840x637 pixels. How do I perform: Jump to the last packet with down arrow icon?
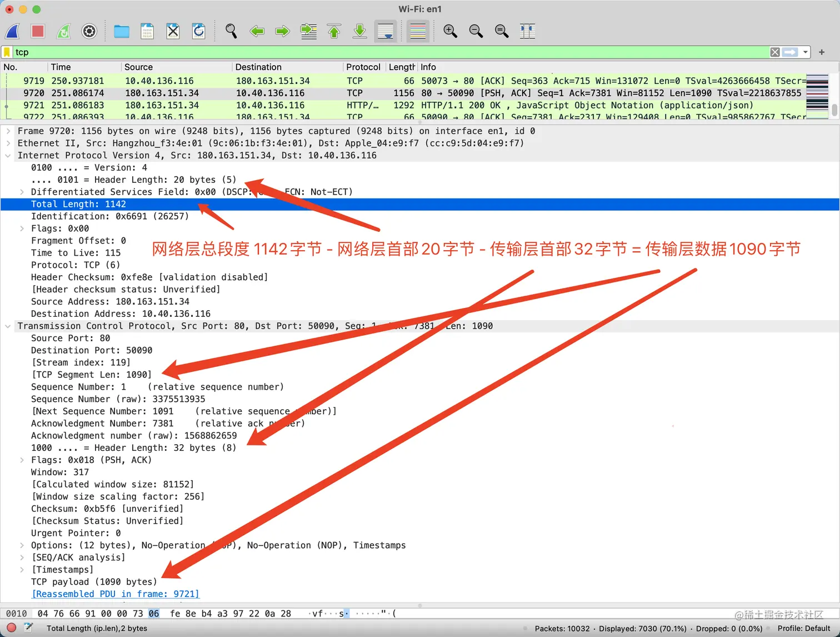[x=359, y=31]
